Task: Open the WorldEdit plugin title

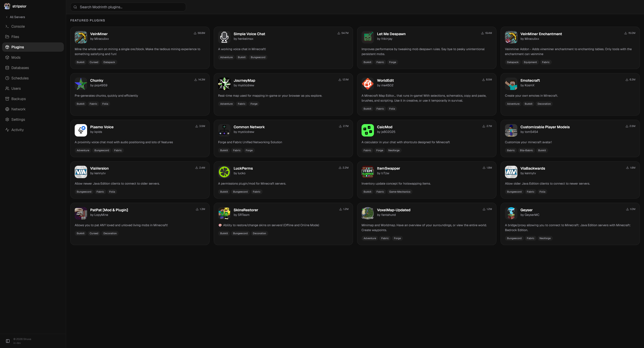Action: [x=385, y=80]
